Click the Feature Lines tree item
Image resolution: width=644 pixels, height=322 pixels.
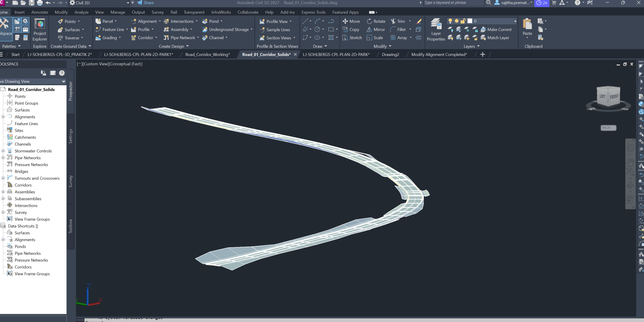click(26, 123)
